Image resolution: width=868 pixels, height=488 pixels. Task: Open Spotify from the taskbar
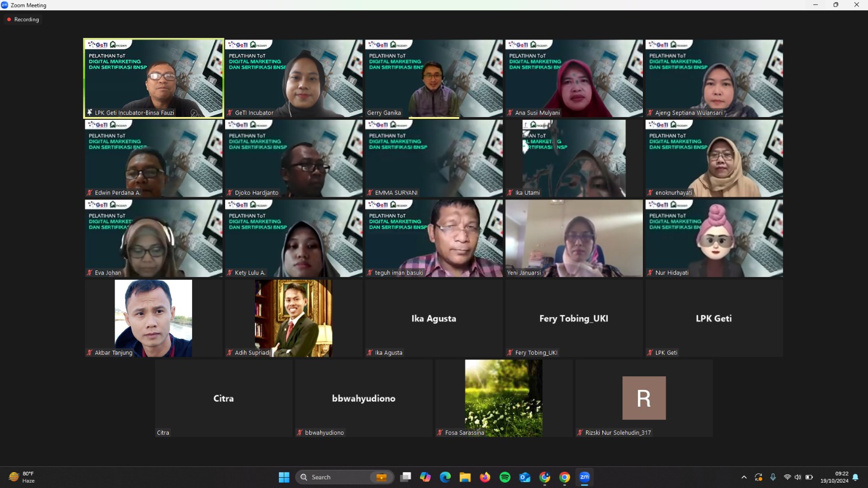pos(505,477)
